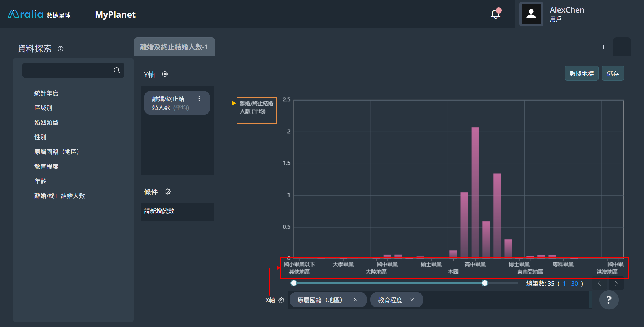Screen dimensions: 644x327
Task: Open the help question mark button
Action: [609, 300]
